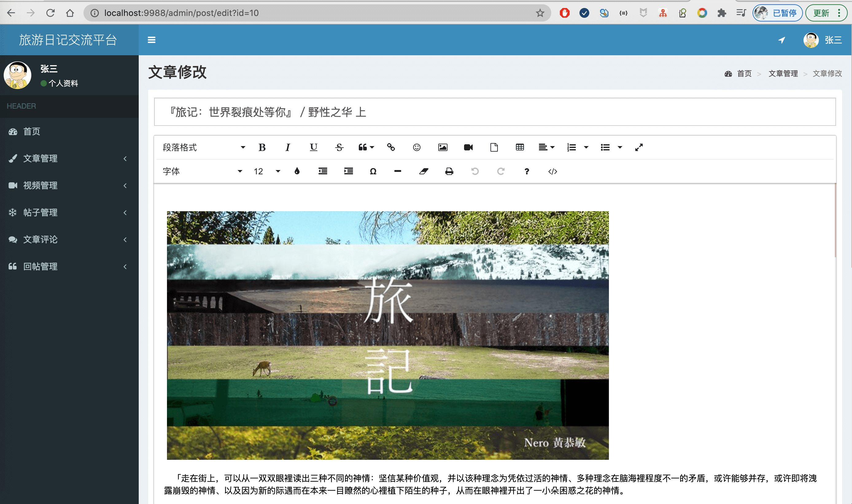
Task: Switch to HTML code view
Action: click(x=552, y=171)
